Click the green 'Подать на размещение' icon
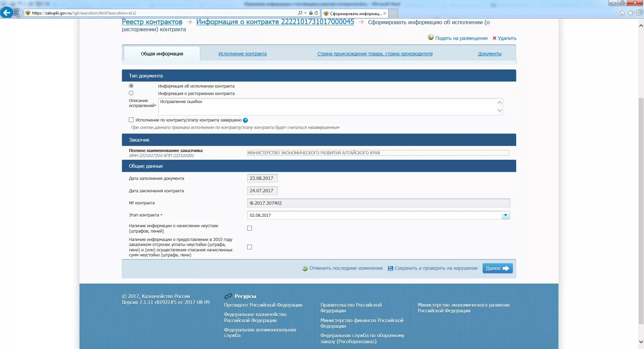 [431, 37]
